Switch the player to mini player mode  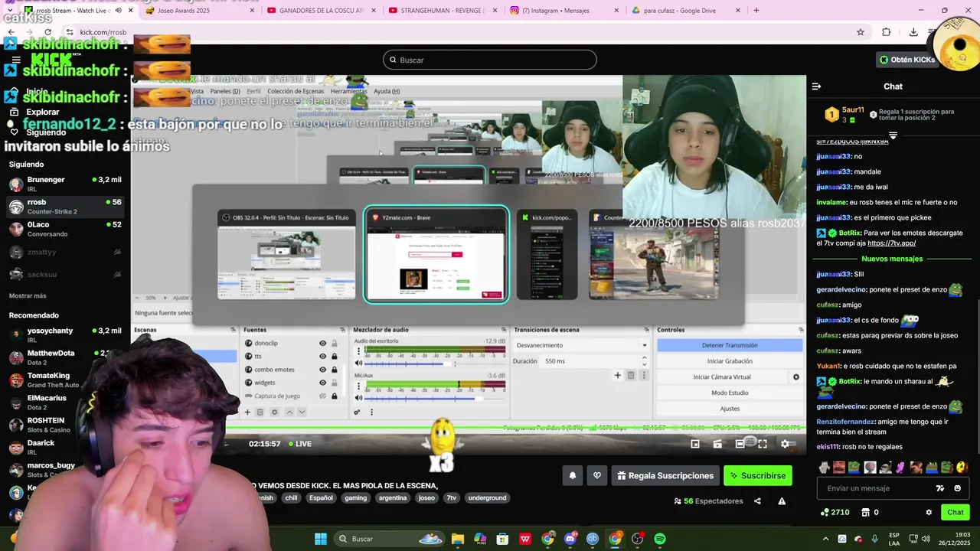click(695, 444)
